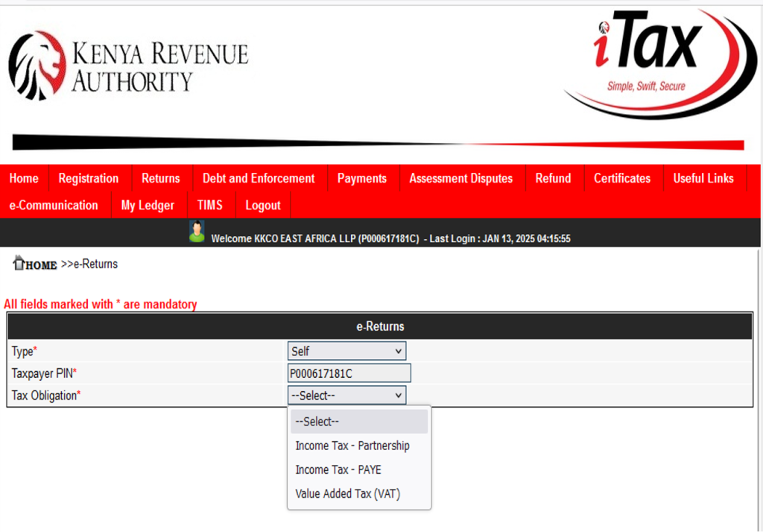Open the e-Communication menu
763x532 pixels.
click(x=54, y=205)
